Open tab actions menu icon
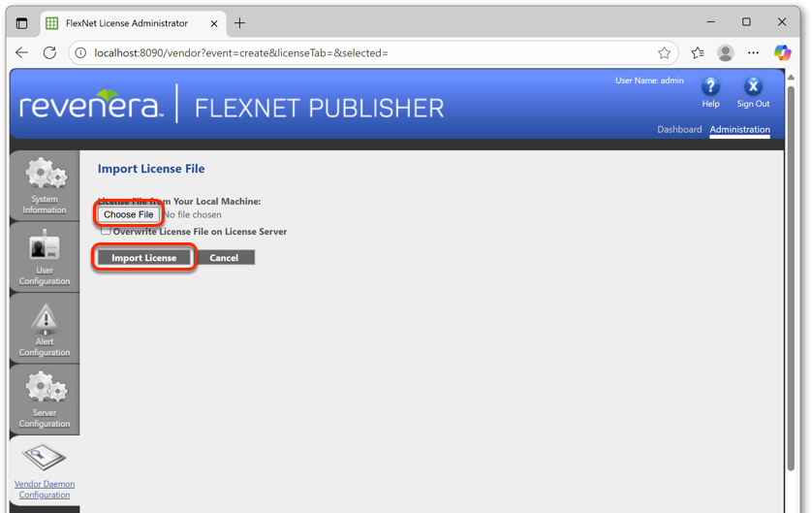The height and width of the screenshot is (513, 812). [x=21, y=23]
